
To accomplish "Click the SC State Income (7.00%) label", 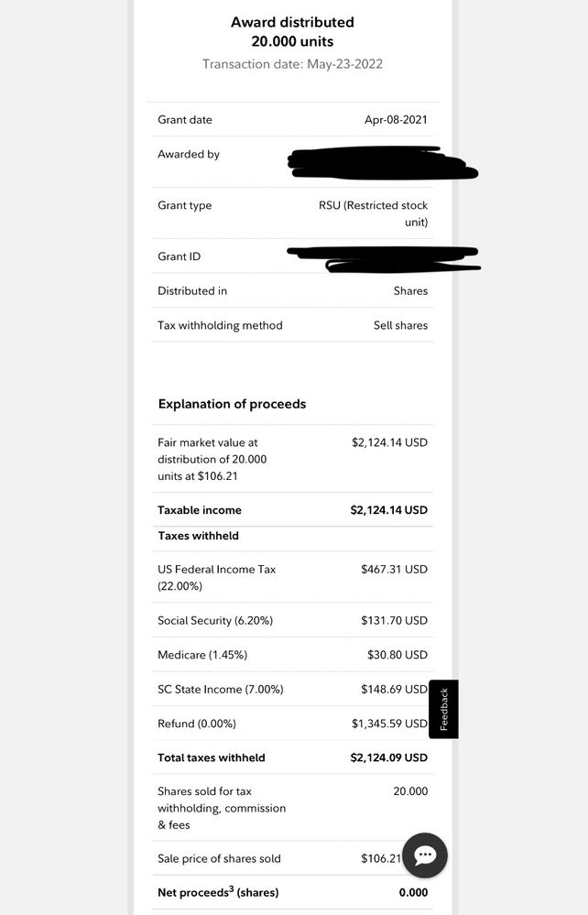I will [221, 690].
